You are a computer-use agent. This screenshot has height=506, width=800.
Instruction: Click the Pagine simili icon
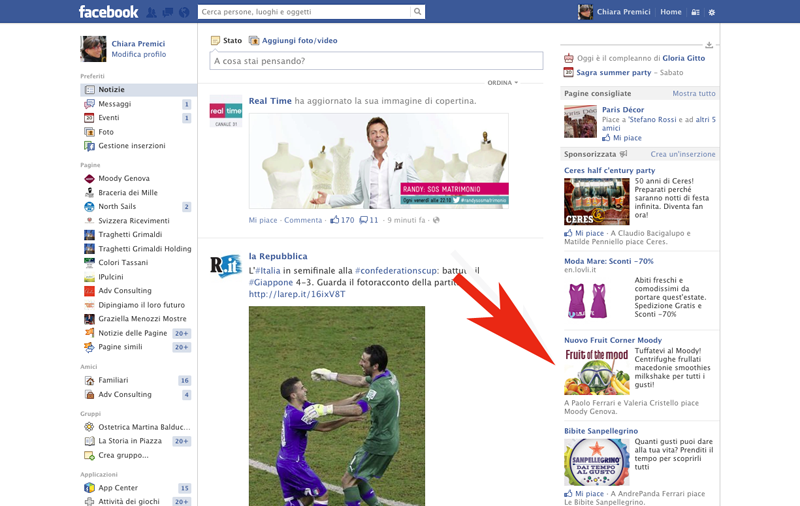point(89,347)
